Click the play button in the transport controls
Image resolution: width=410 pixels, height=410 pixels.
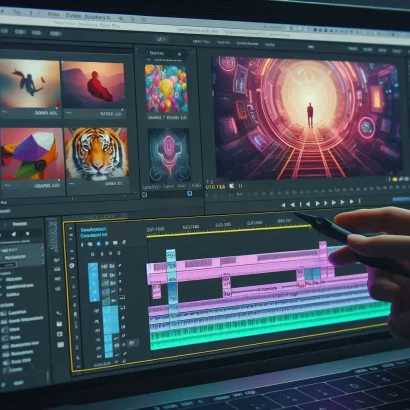coord(317,203)
